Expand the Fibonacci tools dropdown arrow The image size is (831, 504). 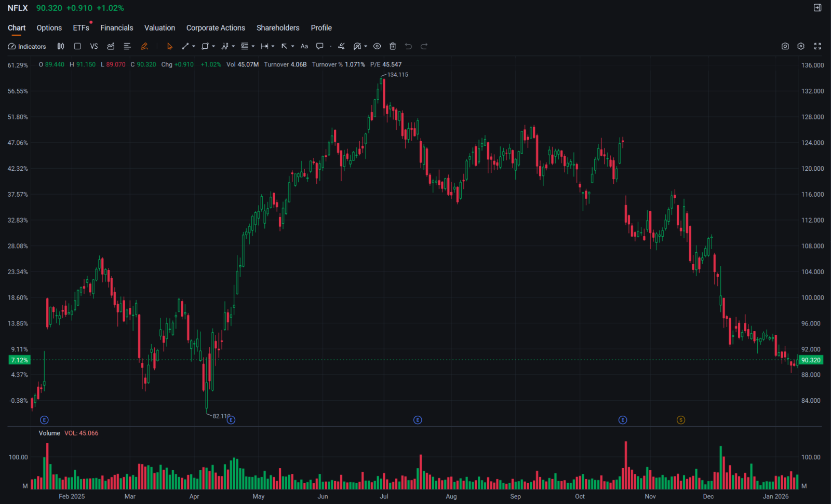coord(253,46)
